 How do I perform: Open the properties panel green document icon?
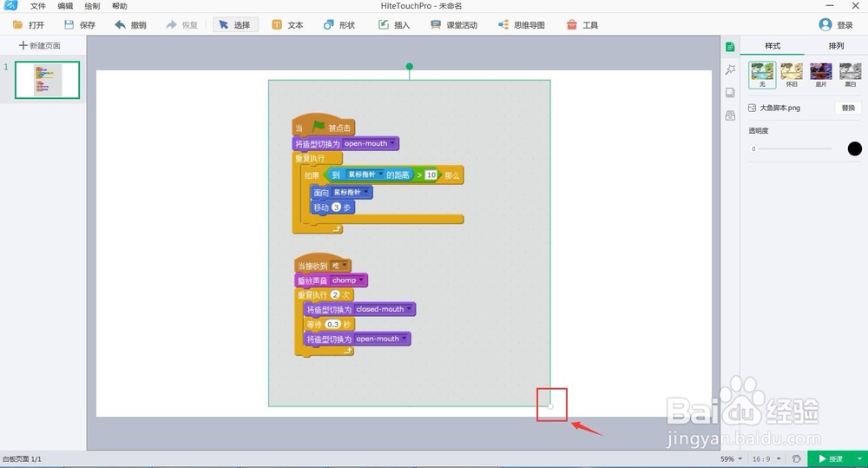click(730, 47)
